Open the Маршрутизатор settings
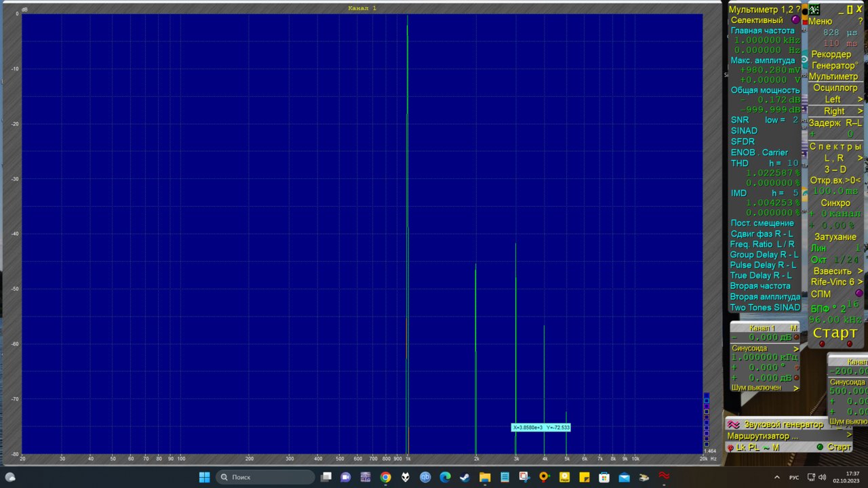Screen dimensions: 868x488 pos(763,436)
